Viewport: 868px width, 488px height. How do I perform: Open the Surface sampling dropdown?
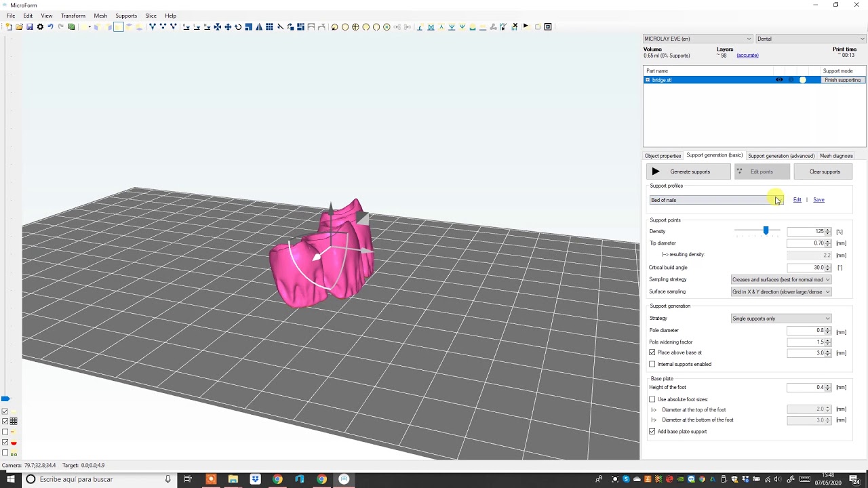(781, 291)
